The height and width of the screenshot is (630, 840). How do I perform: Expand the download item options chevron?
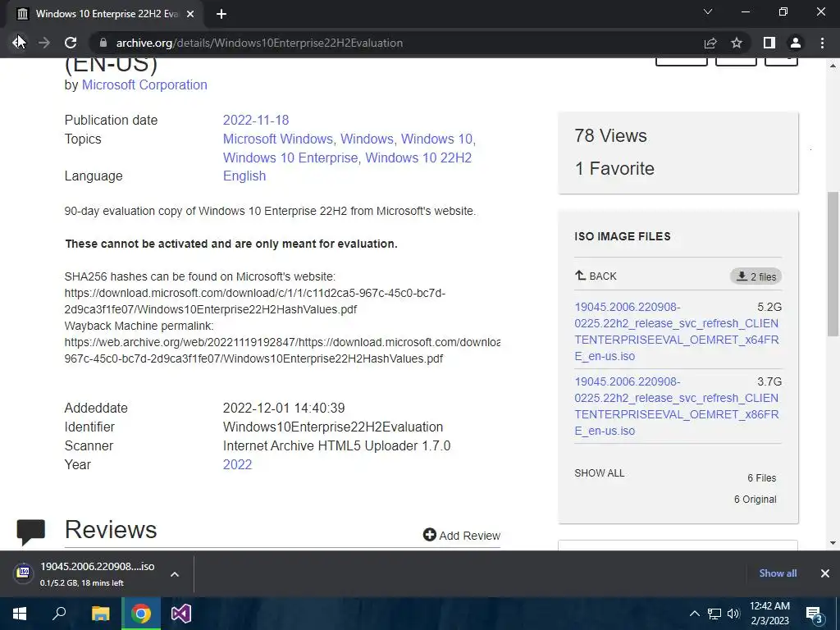pos(175,574)
